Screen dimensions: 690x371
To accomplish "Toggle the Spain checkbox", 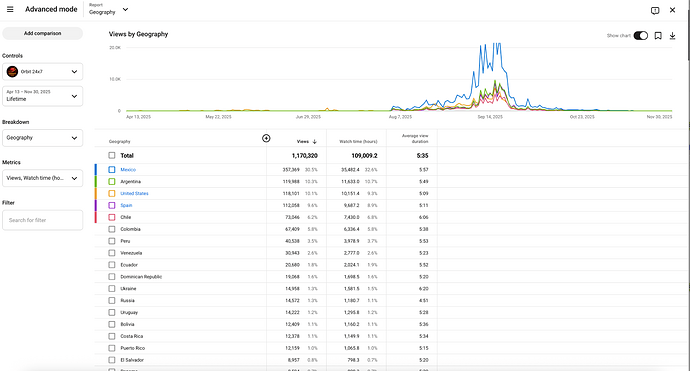I will tap(112, 205).
